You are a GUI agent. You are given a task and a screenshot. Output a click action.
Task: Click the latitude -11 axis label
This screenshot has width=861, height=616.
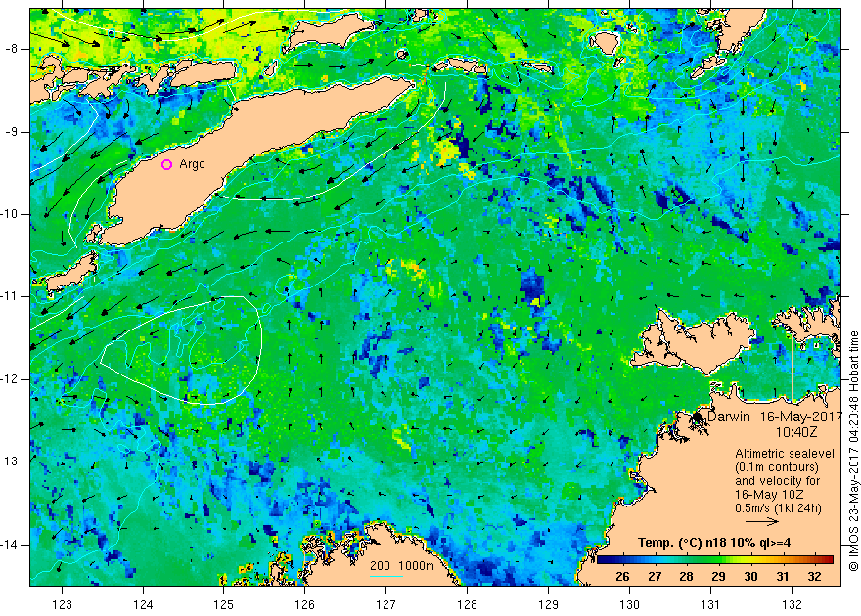click(10, 296)
